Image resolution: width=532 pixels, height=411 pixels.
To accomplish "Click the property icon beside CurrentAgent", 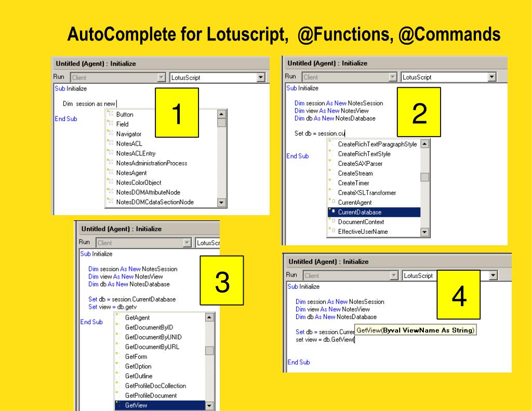I will point(332,201).
